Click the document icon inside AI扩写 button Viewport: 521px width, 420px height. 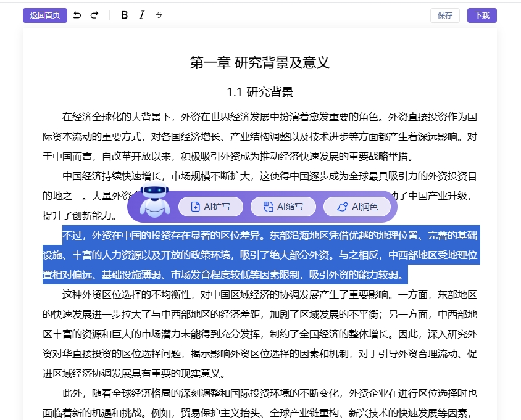(195, 207)
